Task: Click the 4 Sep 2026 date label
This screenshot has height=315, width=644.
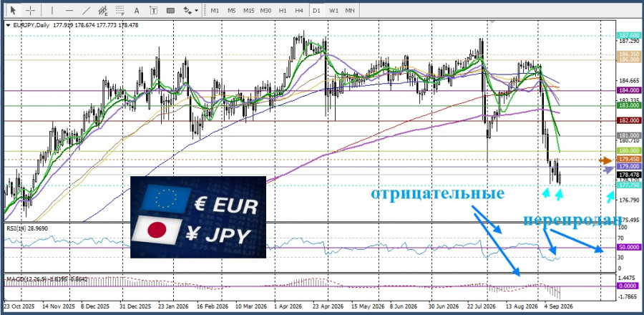Action: [558, 307]
